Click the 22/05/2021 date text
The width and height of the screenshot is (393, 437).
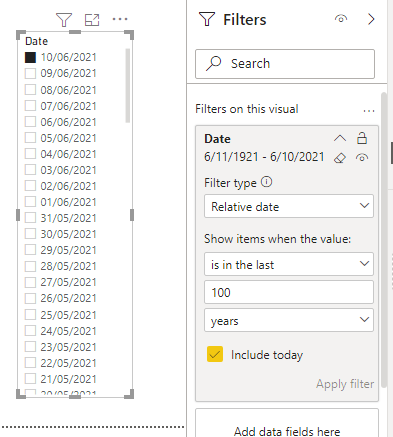click(x=68, y=363)
